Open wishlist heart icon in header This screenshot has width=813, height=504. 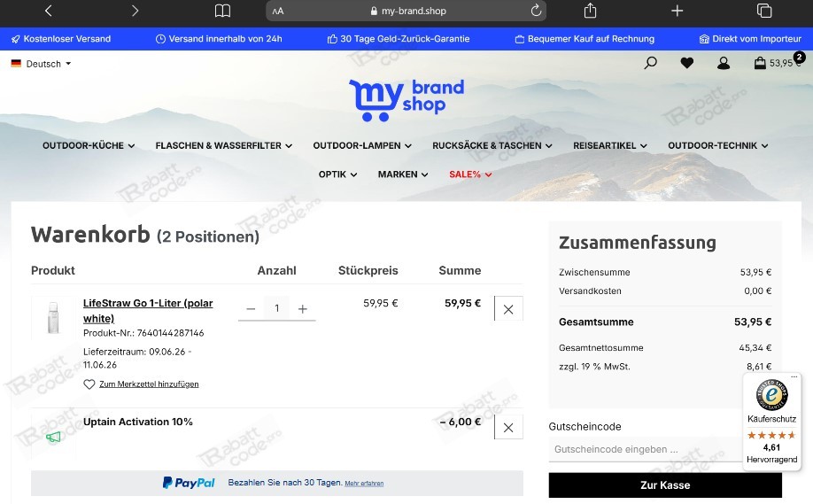tap(687, 63)
